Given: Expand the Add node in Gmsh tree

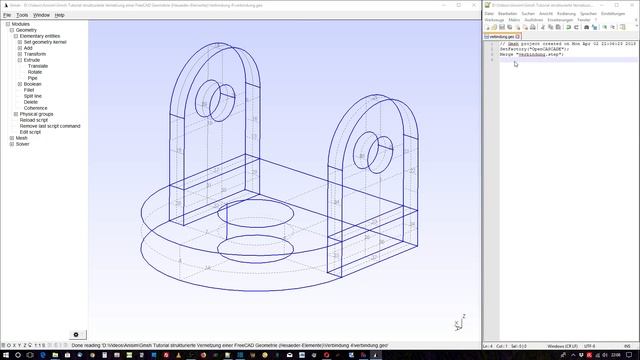Looking at the screenshot, I should coord(20,48).
